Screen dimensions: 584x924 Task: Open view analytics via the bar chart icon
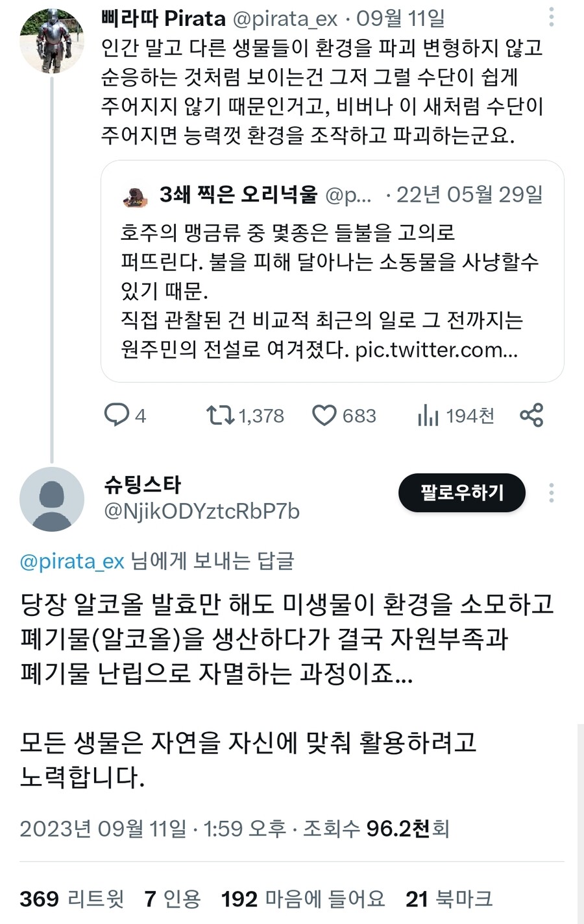click(428, 416)
